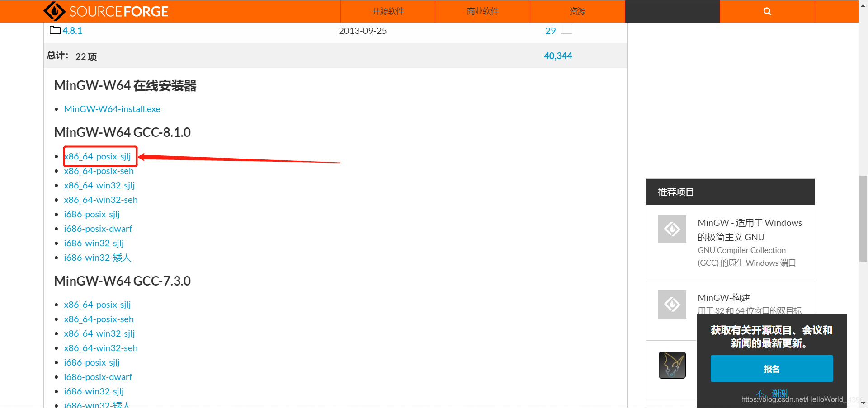Open GCC-8.1.0 x86_64-posix-sjlj link
The width and height of the screenshot is (868, 408).
[x=97, y=156]
